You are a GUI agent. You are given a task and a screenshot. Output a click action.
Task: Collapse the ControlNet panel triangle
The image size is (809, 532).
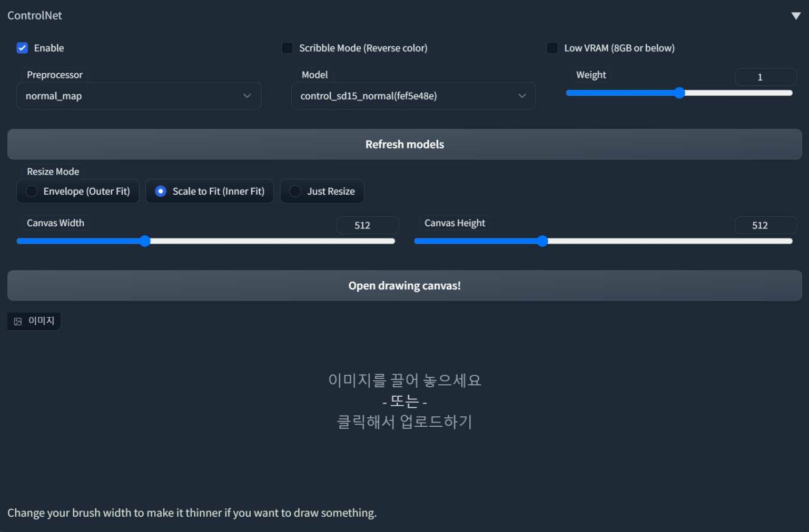point(796,16)
